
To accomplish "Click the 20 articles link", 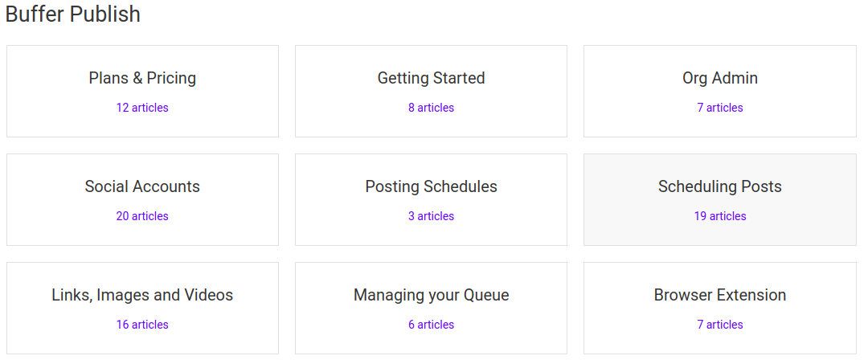I will [142, 216].
